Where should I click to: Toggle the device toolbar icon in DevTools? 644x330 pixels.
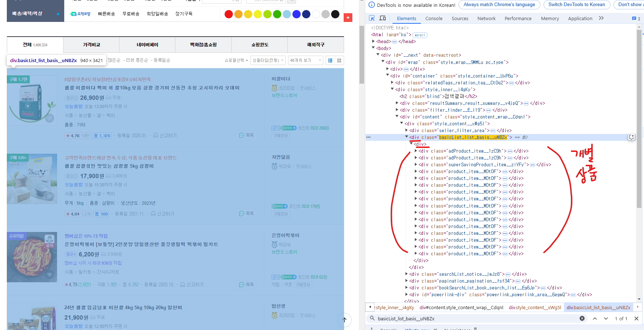pyautogui.click(x=382, y=18)
